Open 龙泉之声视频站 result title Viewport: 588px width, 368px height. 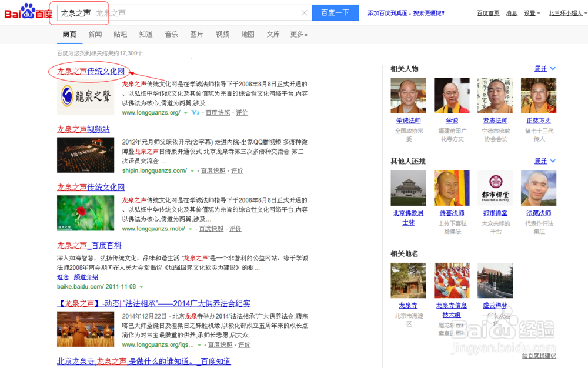tap(83, 129)
